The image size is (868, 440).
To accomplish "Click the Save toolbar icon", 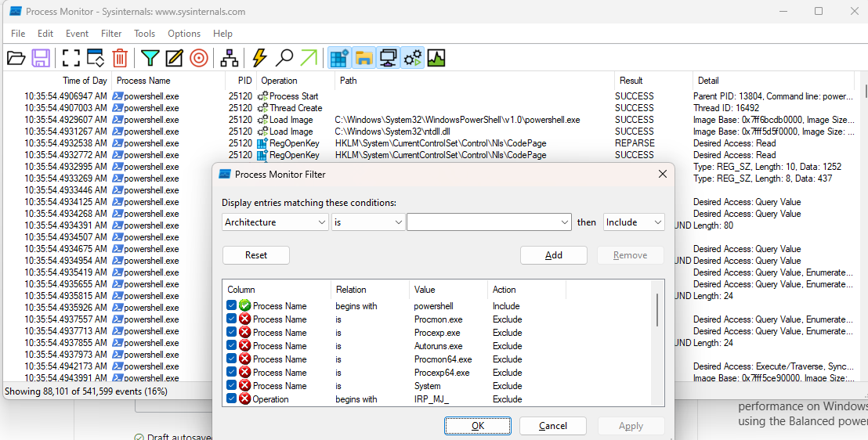I will 41,58.
